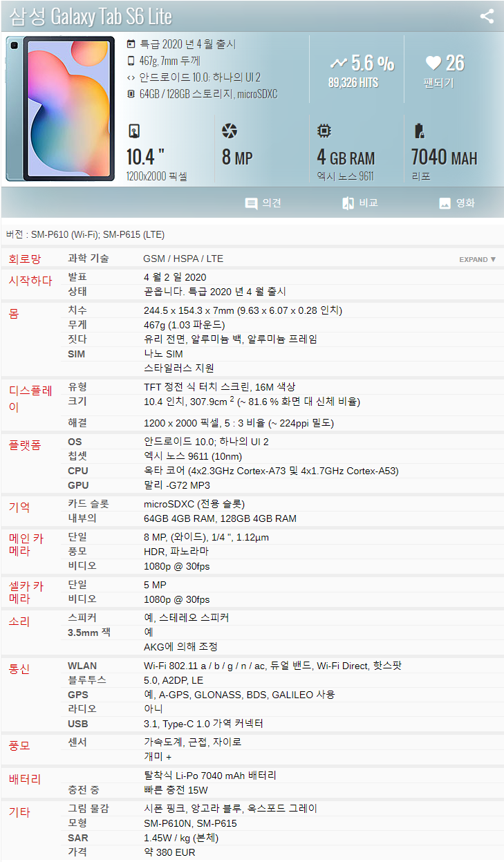Click the 그림 물감 colors label

coord(88,809)
